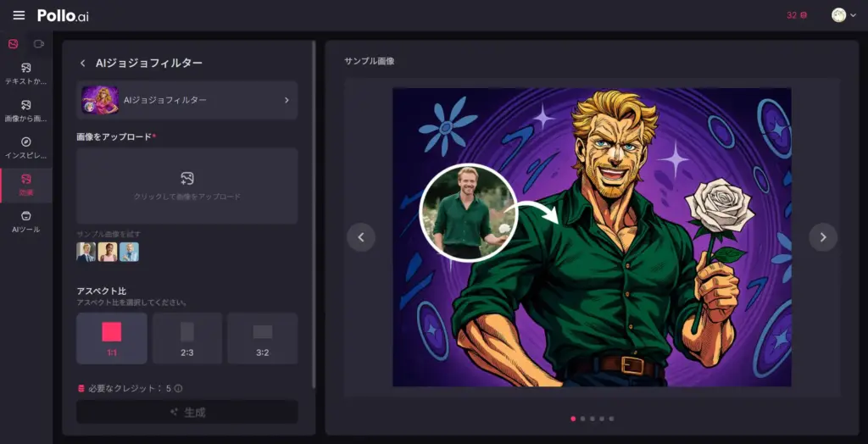868x444 pixels.
Task: Select the highlighted effects item in sidebar
Action: (x=26, y=185)
